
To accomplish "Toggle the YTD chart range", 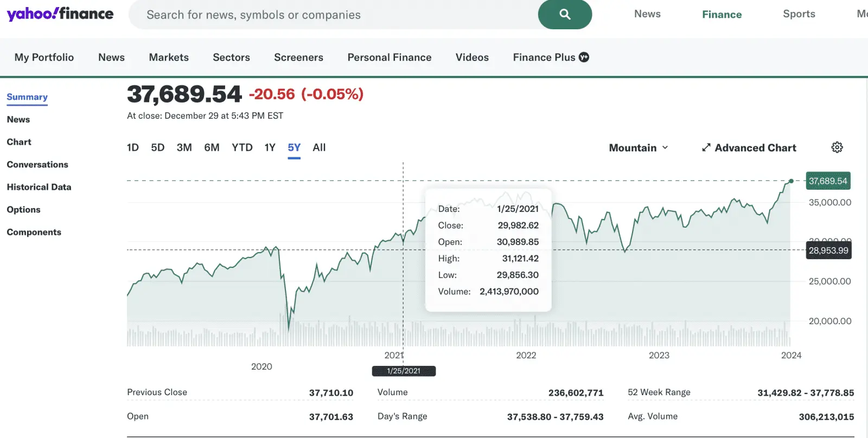I will coord(242,147).
